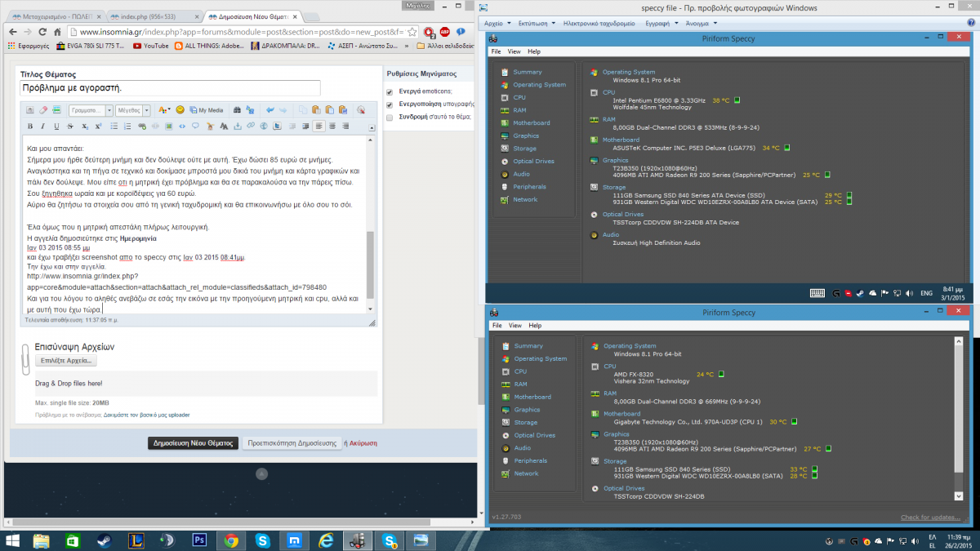Open Εγγραφή menu in Photo Viewer
The width and height of the screenshot is (980, 551).
pyautogui.click(x=660, y=24)
